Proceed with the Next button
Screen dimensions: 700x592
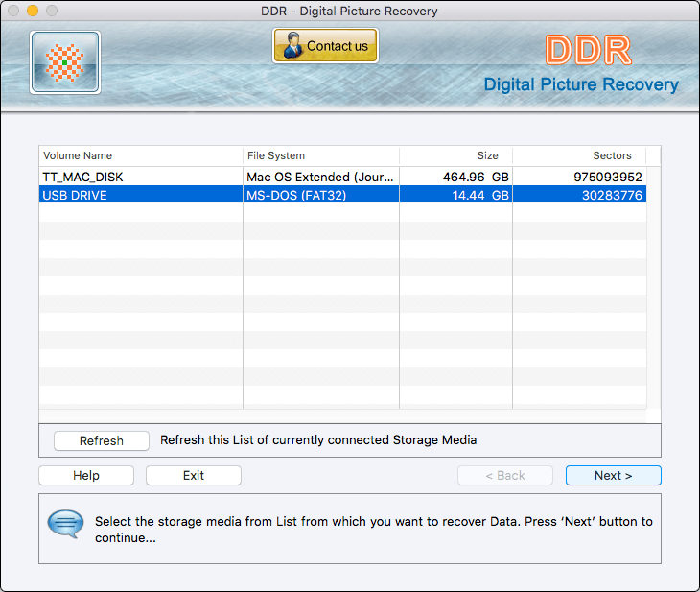613,475
